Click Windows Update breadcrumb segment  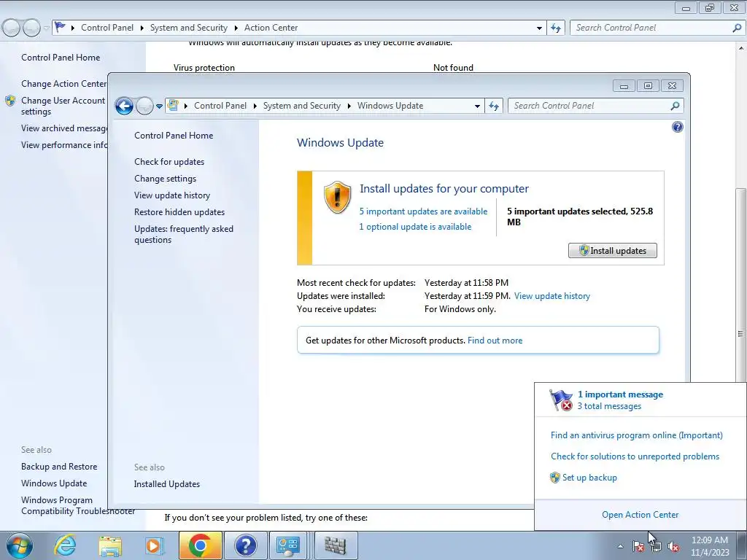tap(390, 106)
